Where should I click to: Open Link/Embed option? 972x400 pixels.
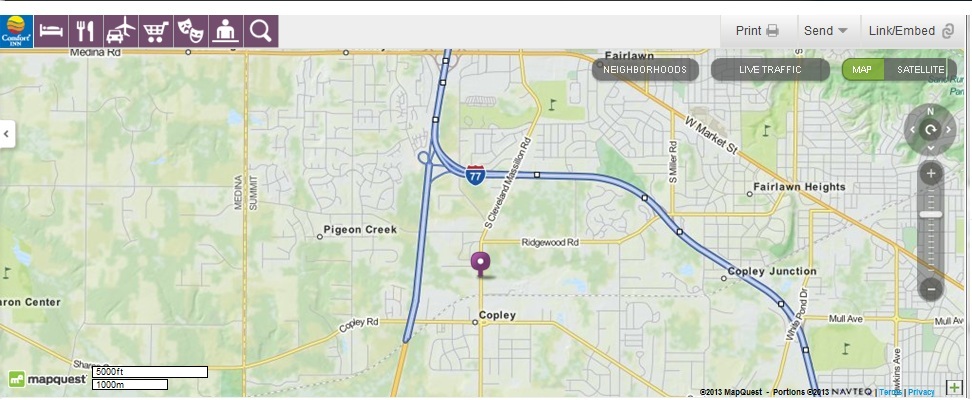pyautogui.click(x=911, y=31)
